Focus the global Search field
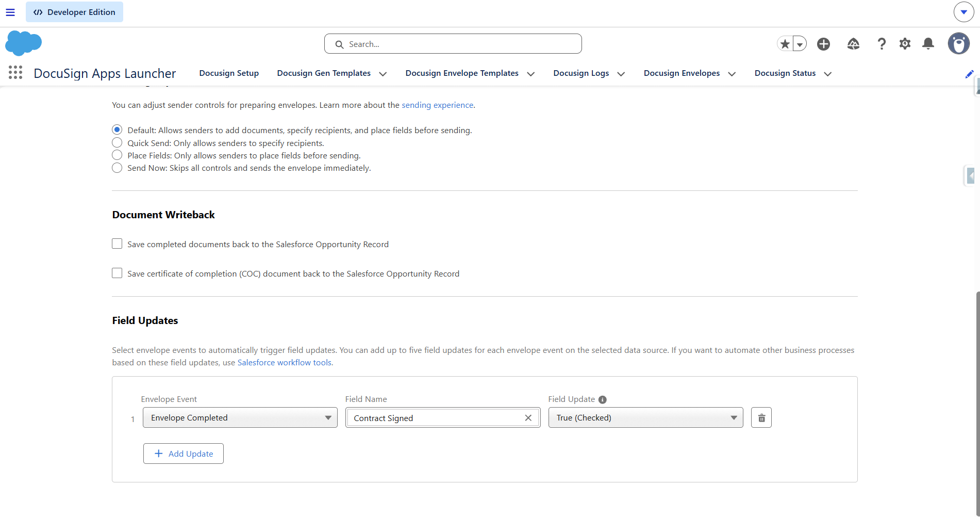980x517 pixels. pyautogui.click(x=453, y=44)
